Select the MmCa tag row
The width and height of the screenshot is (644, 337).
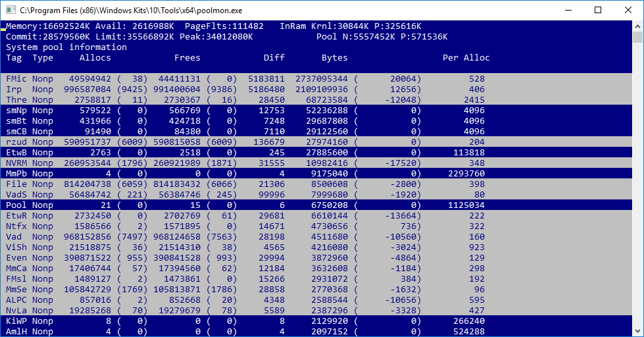pos(316,269)
